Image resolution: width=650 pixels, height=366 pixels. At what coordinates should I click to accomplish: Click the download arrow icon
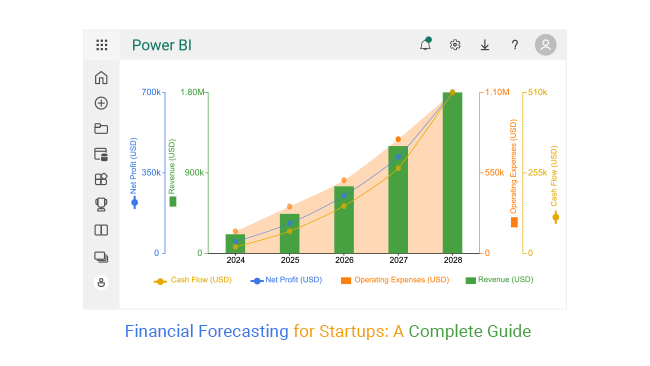[x=485, y=45]
